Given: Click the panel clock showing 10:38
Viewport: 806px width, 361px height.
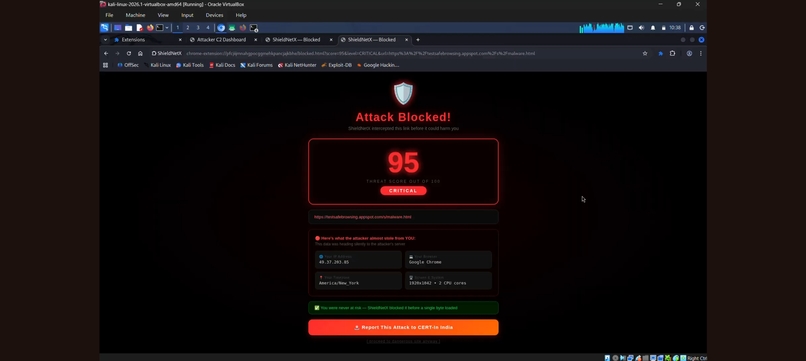Looking at the screenshot, I should [x=675, y=28].
